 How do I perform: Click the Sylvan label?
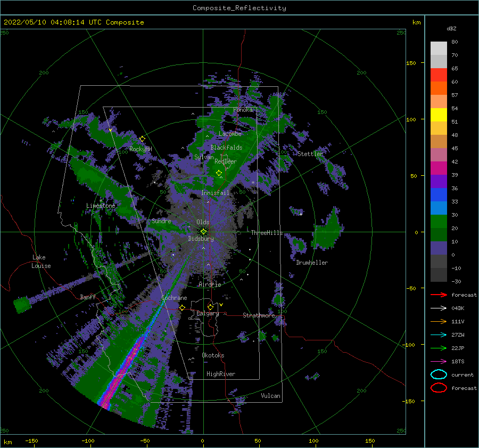pos(204,157)
